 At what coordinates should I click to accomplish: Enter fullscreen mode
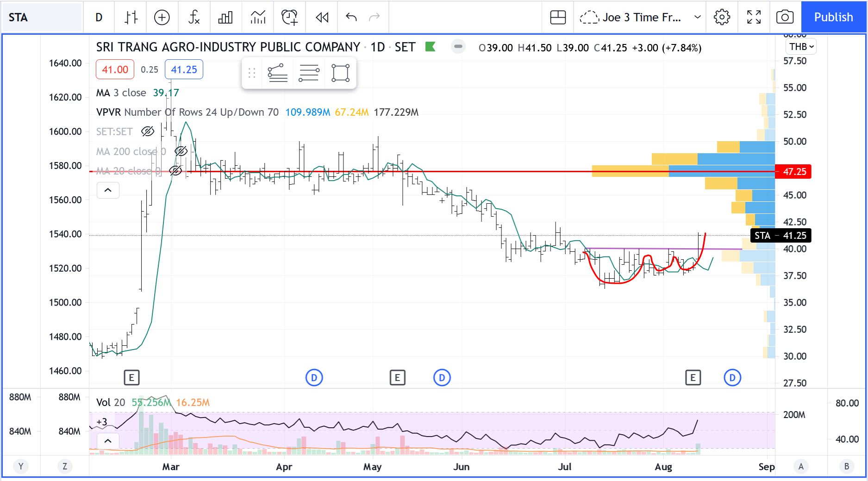754,18
